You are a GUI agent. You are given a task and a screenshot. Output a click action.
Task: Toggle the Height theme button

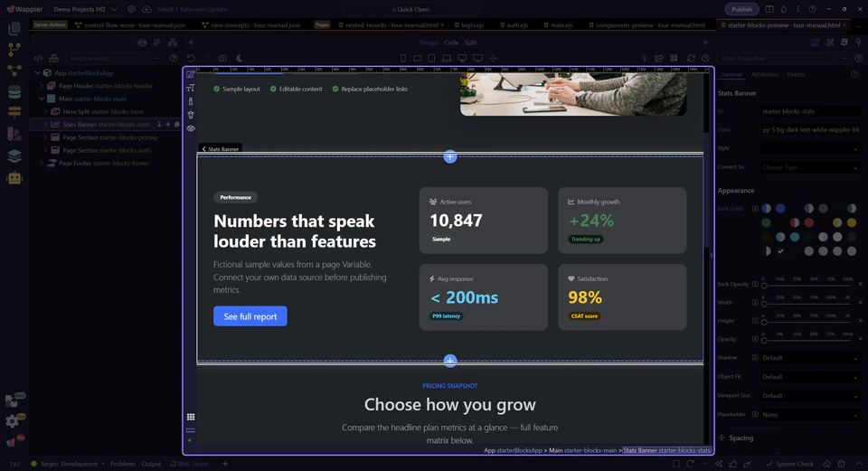(x=754, y=321)
